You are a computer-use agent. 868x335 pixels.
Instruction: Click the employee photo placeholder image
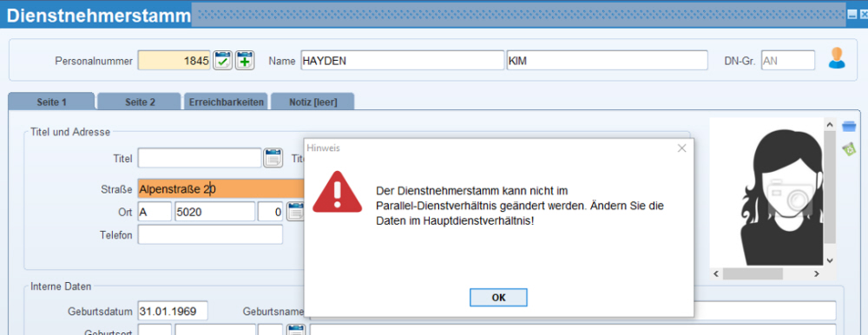click(766, 192)
